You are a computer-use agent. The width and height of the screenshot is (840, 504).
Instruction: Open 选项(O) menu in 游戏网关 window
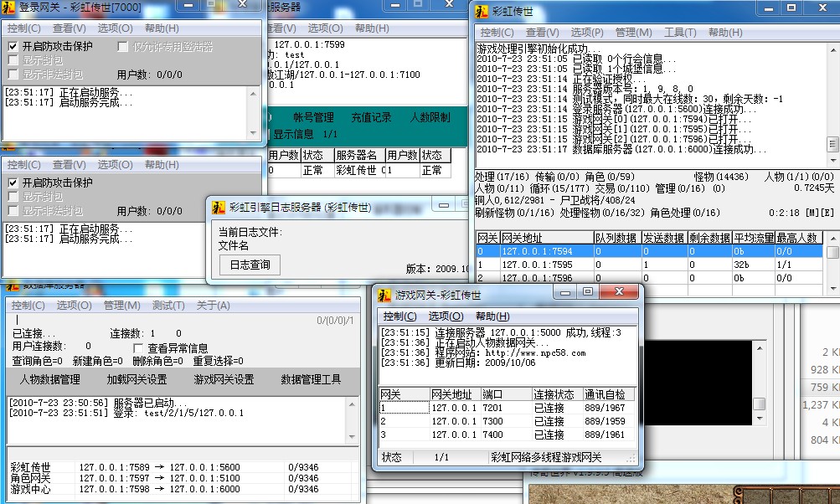445,316
